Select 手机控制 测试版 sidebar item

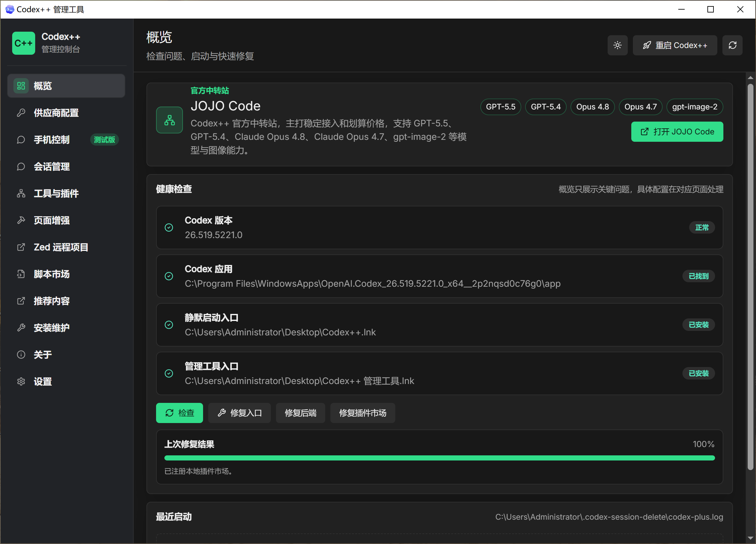pyautogui.click(x=66, y=140)
